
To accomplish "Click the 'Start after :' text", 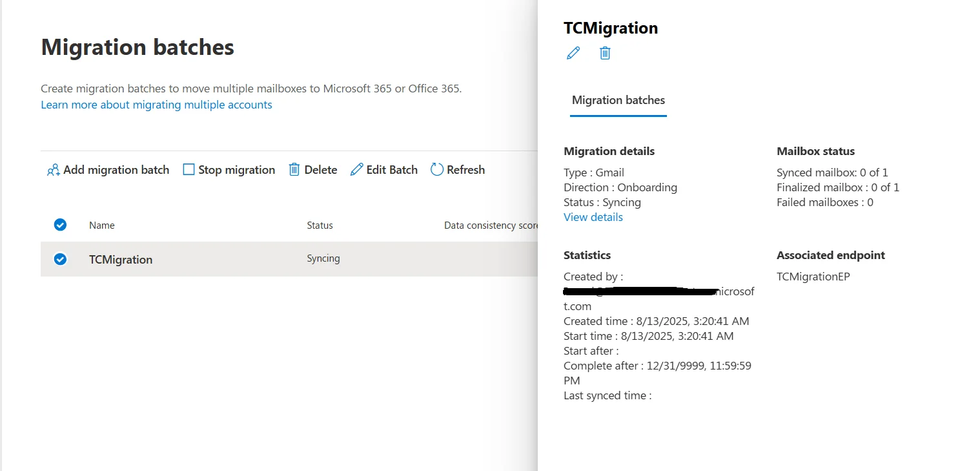I will coord(591,351).
